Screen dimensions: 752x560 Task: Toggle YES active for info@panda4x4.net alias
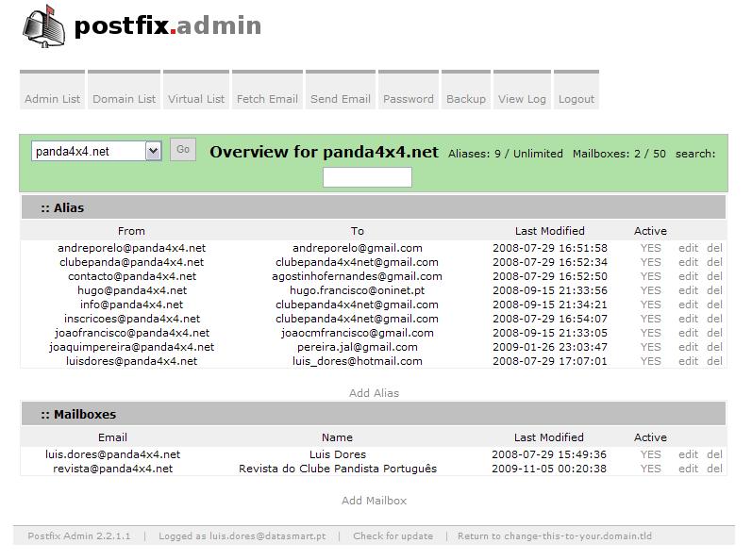point(651,305)
